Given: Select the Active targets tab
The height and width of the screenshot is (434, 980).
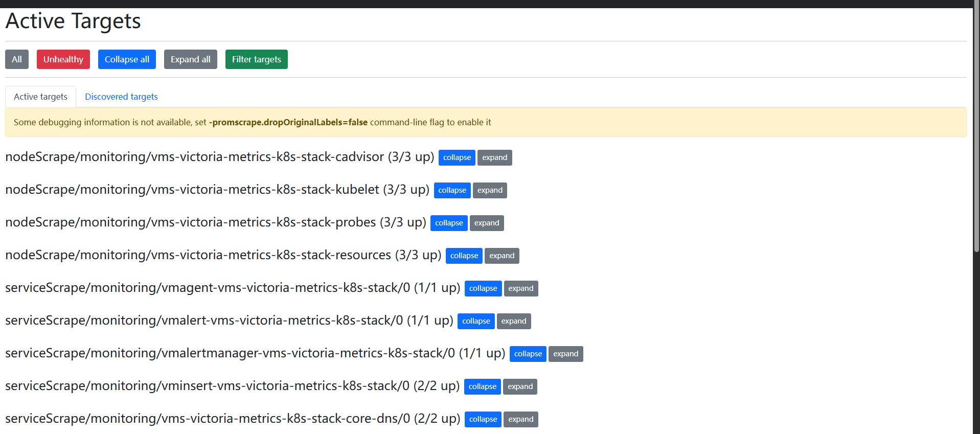Looking at the screenshot, I should coord(40,97).
